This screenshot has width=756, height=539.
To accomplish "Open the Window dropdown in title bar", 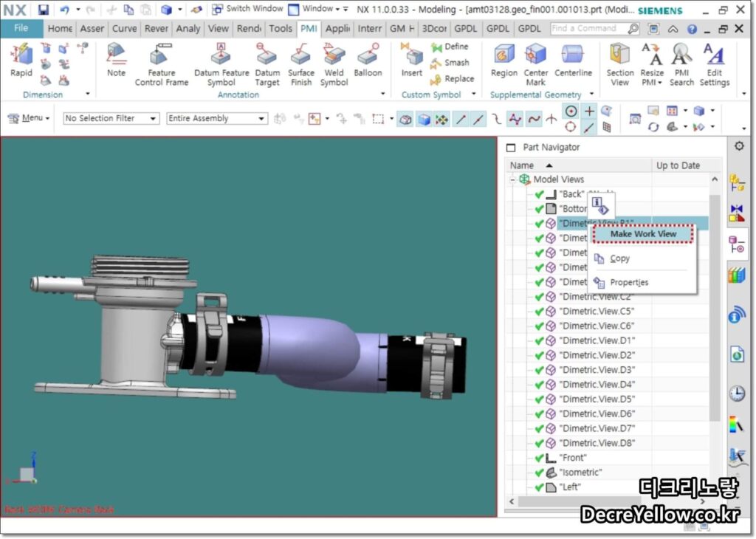I will coord(317,9).
